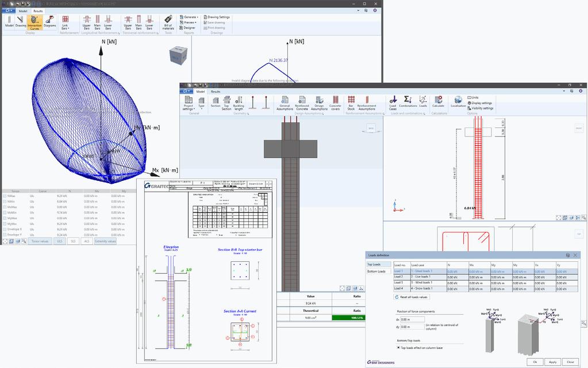This screenshot has width=588, height=368.
Task: Open Load Cases definition
Action: pos(393,103)
